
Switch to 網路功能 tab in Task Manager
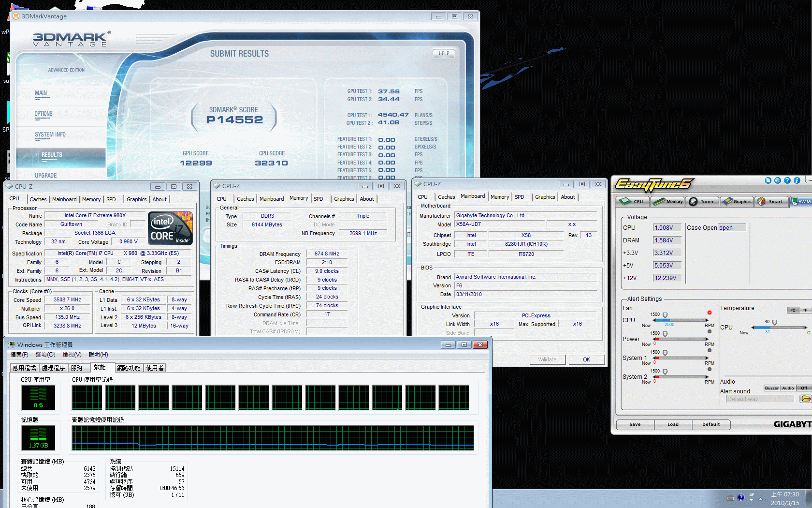tap(129, 368)
